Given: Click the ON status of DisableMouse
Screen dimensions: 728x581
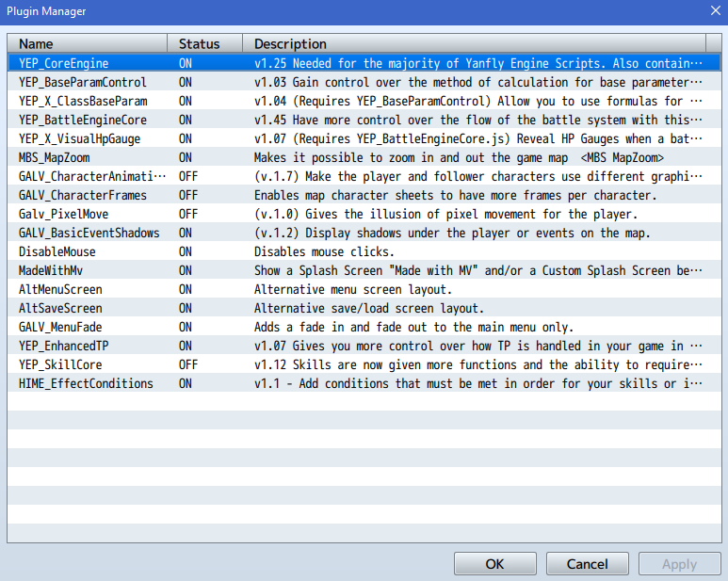Looking at the screenshot, I should point(186,251).
